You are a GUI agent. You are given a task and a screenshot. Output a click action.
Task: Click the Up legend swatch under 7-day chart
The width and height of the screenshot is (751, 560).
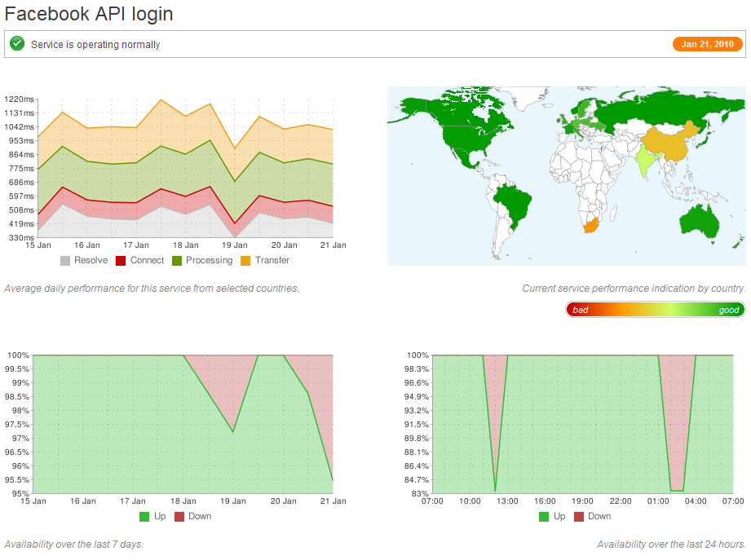(144, 517)
